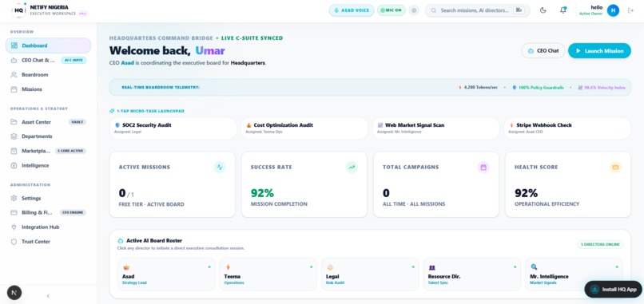
Task: Click the Settings gear icon in sidebar
Action: pyautogui.click(x=14, y=198)
